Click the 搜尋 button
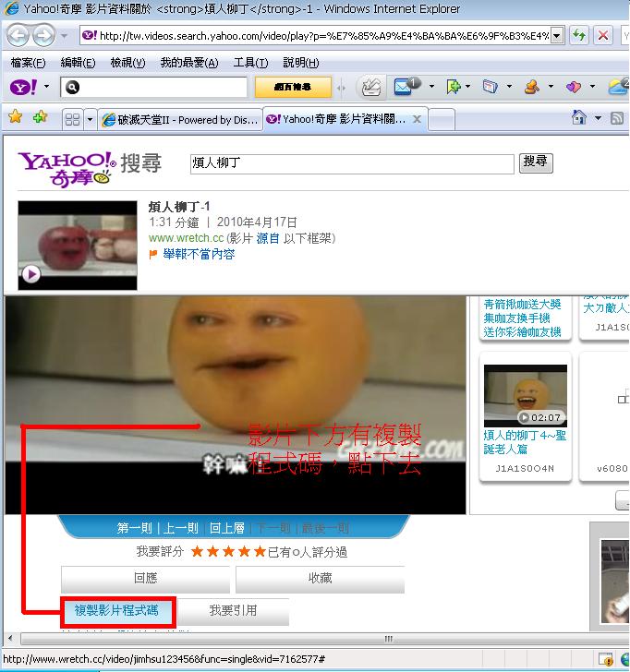This screenshot has height=672, width=630. pos(536,162)
